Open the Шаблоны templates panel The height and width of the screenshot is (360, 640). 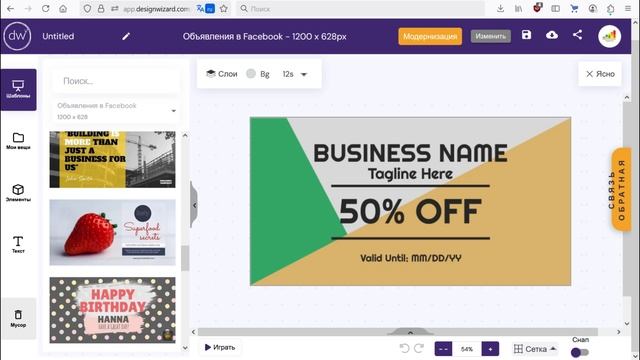[18, 90]
